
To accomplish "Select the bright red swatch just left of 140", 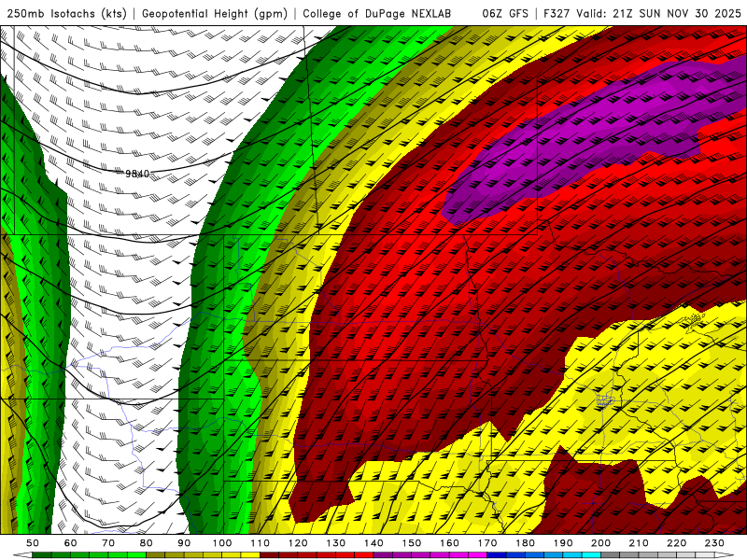I will click(364, 554).
